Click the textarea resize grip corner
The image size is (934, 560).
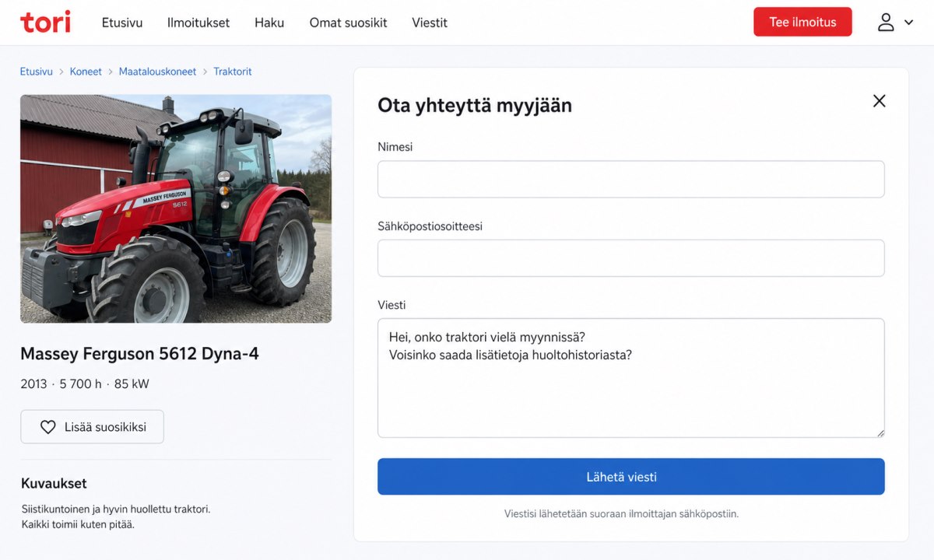(x=880, y=432)
